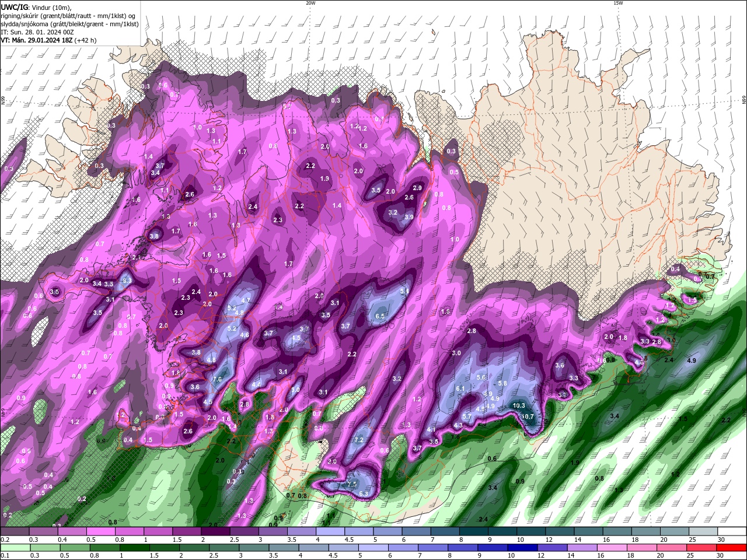
Task: Click the palest green swatch between 0.1 and 0.3
Action: [x=14, y=548]
